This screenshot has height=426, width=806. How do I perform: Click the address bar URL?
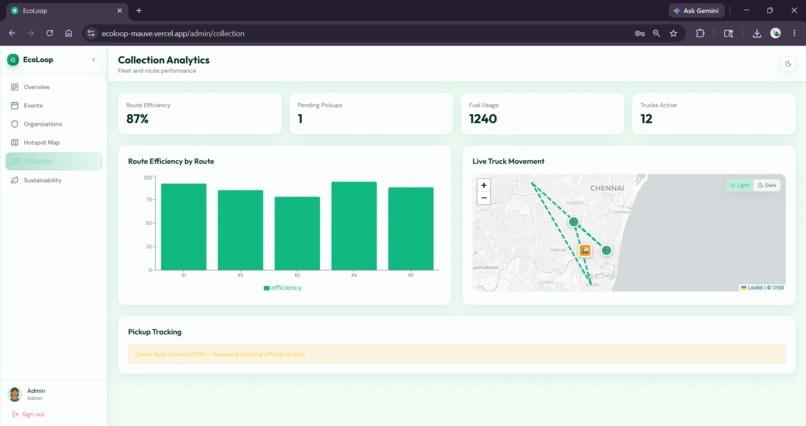(173, 33)
